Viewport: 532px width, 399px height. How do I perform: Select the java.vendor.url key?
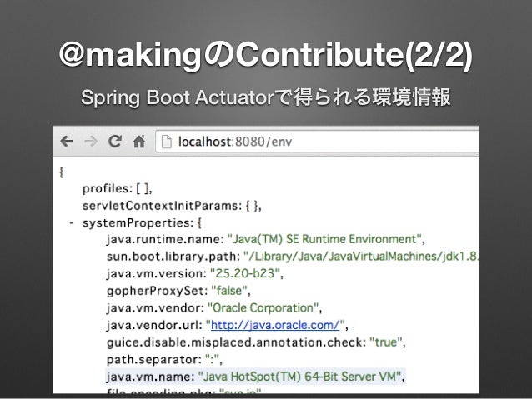[154, 326]
